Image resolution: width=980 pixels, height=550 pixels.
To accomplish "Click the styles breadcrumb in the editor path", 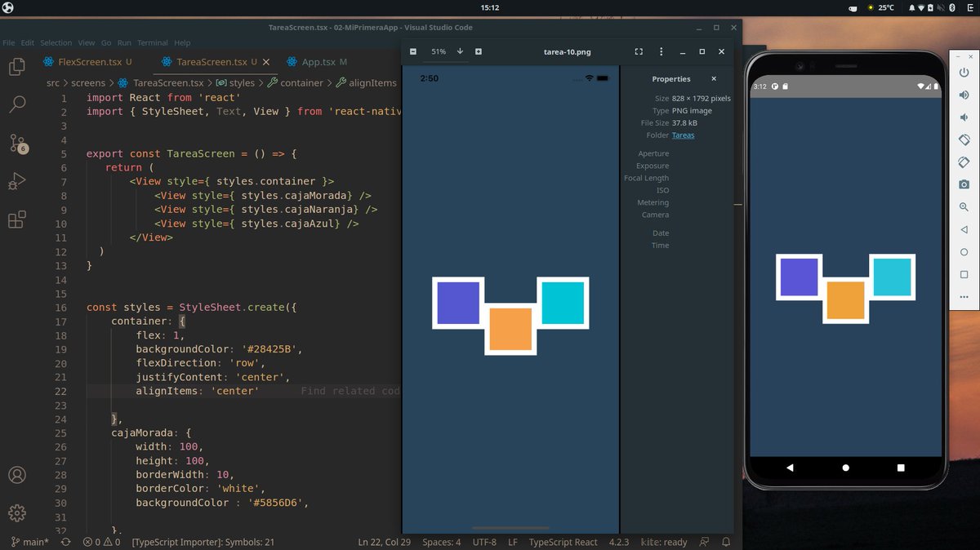I will click(235, 82).
